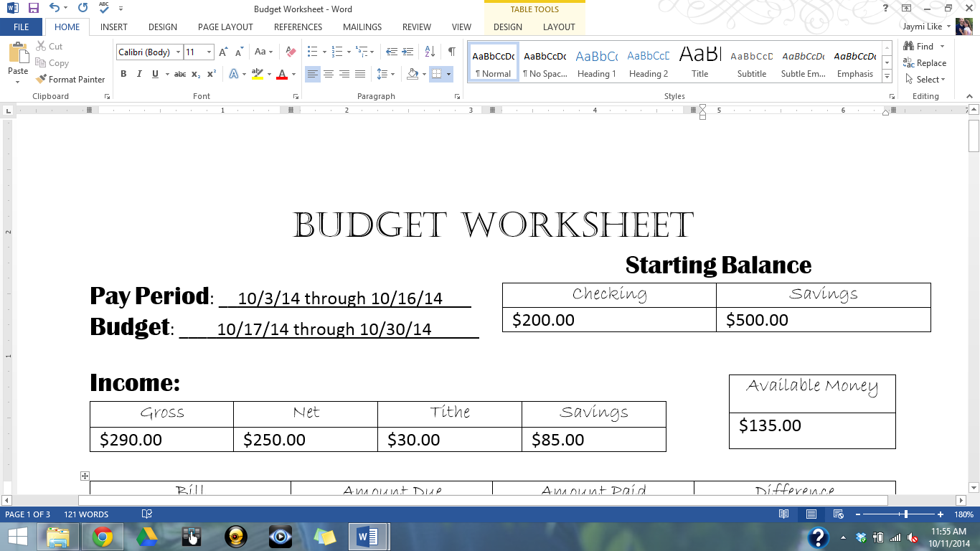Screen dimensions: 980x551
Task: Toggle center alignment
Action: pos(329,74)
